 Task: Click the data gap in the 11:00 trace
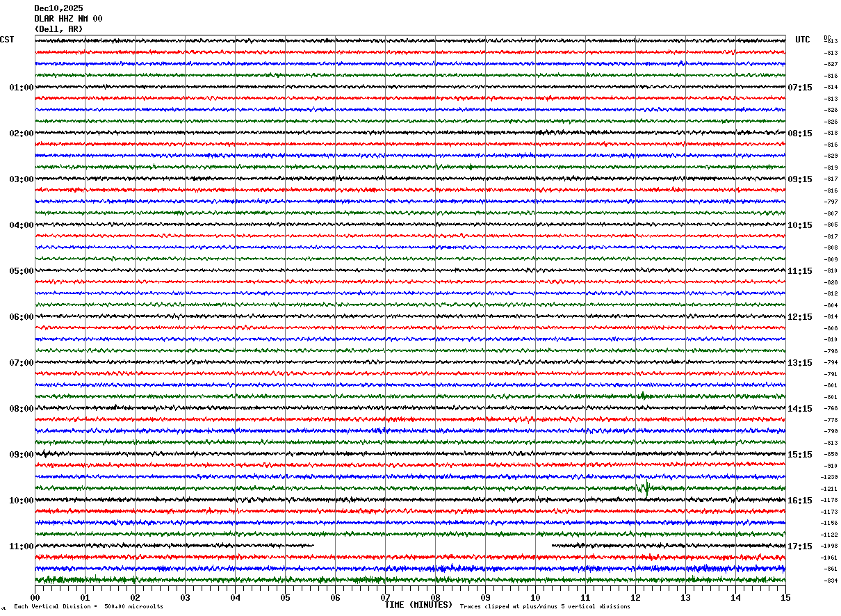[432, 546]
